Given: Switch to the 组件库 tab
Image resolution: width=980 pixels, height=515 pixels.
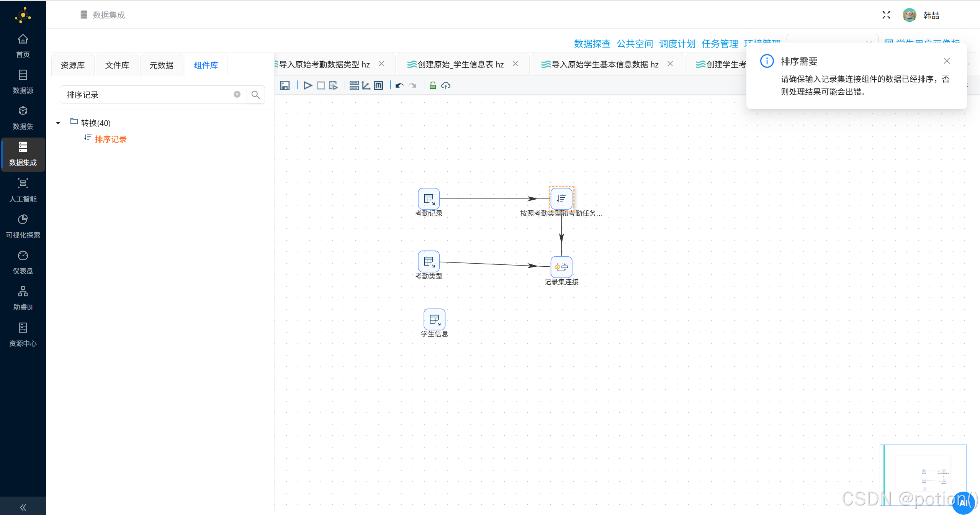Looking at the screenshot, I should point(206,65).
